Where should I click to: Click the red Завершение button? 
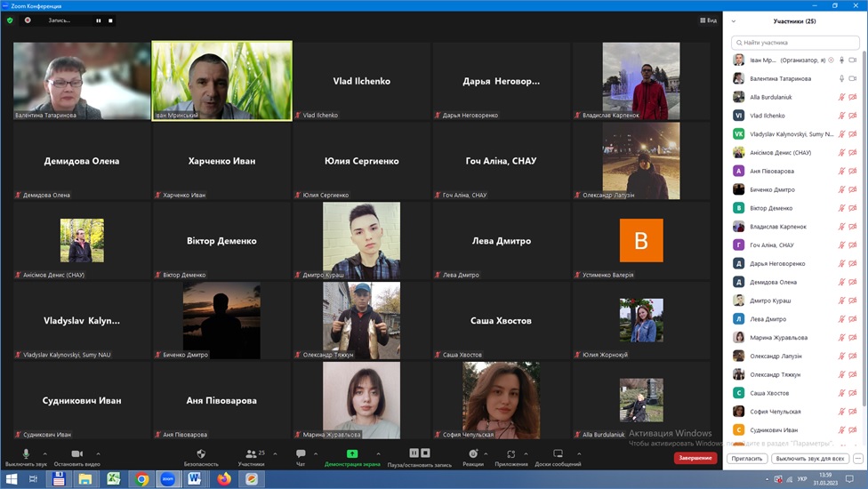pyautogui.click(x=695, y=458)
